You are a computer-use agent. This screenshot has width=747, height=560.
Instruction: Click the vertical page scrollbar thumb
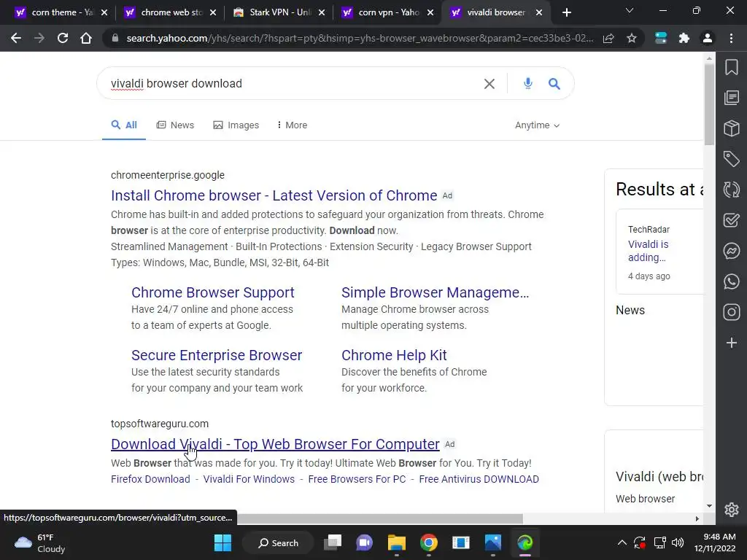coord(709,105)
